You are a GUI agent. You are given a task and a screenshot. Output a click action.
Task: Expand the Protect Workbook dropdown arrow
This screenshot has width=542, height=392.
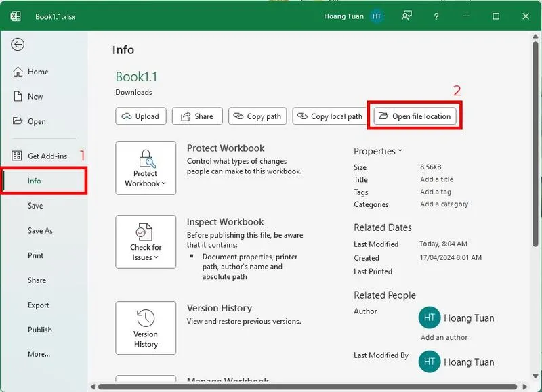coord(163,183)
